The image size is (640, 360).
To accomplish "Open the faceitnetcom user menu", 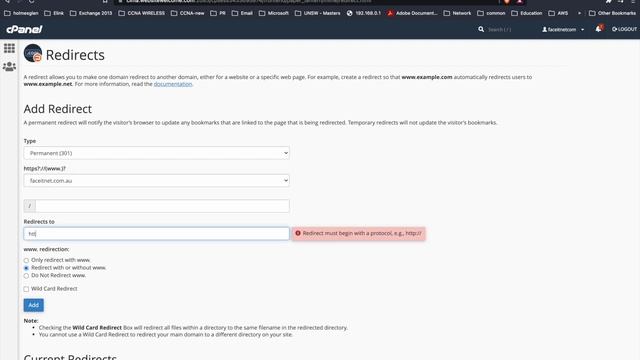I will (563, 29).
